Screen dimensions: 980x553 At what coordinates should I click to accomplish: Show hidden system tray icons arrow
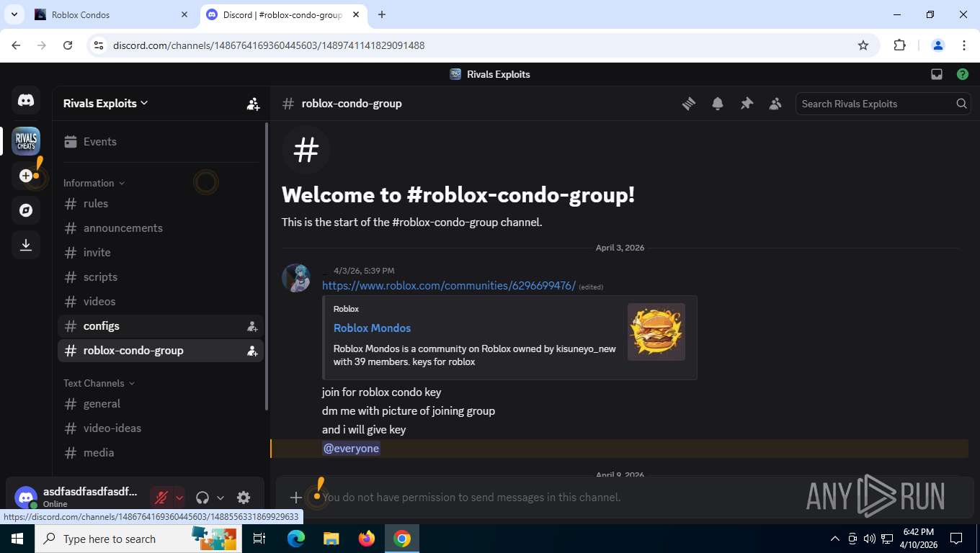coord(835,539)
